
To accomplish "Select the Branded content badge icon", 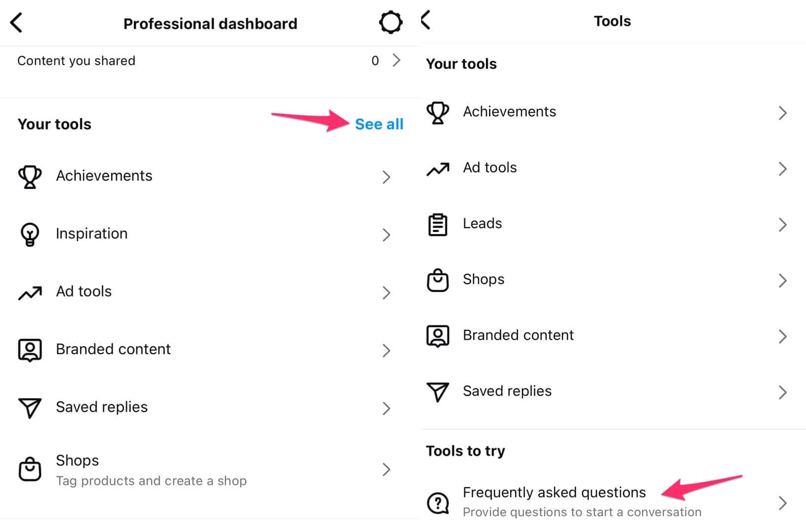I will click(30, 350).
